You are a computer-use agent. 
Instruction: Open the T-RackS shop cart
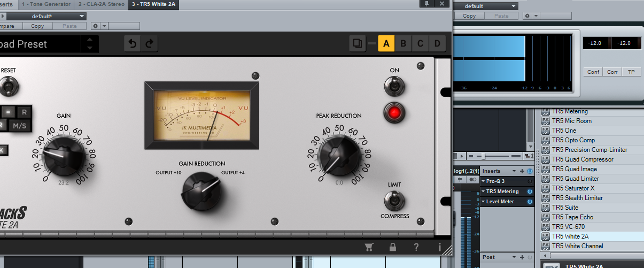[x=369, y=247]
